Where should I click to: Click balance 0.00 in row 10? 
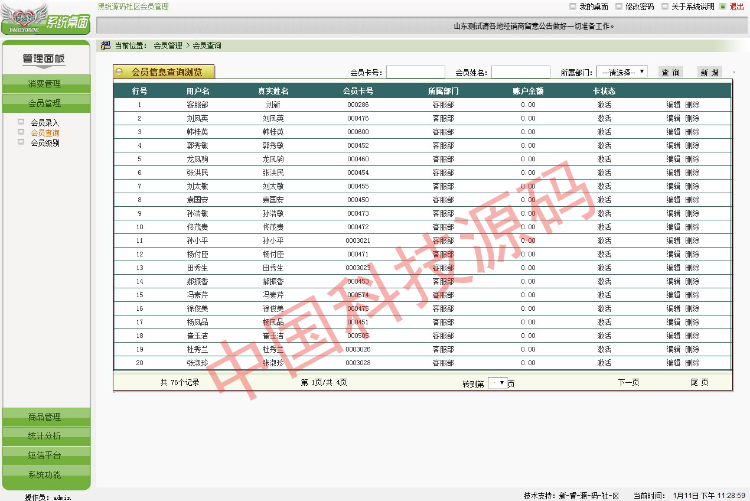tap(528, 227)
